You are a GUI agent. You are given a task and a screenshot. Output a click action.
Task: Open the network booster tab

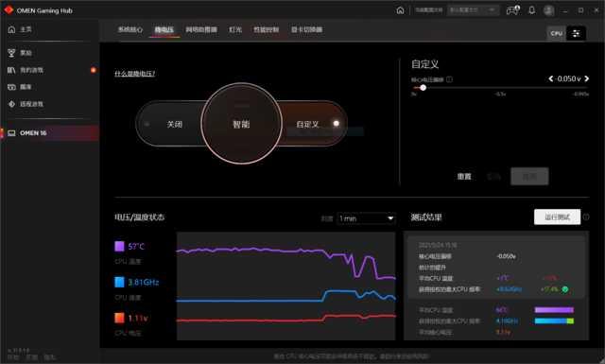pyautogui.click(x=201, y=29)
